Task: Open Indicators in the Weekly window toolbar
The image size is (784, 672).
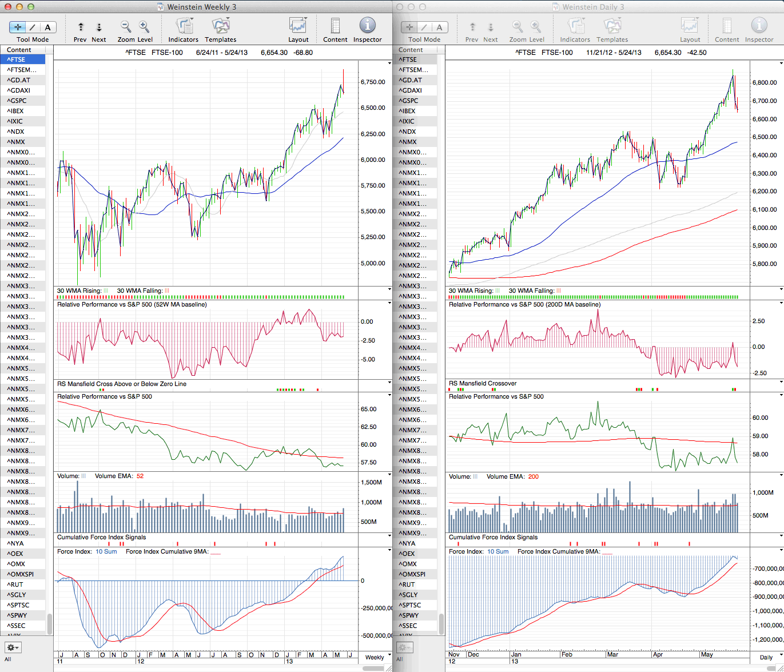Action: [x=184, y=27]
